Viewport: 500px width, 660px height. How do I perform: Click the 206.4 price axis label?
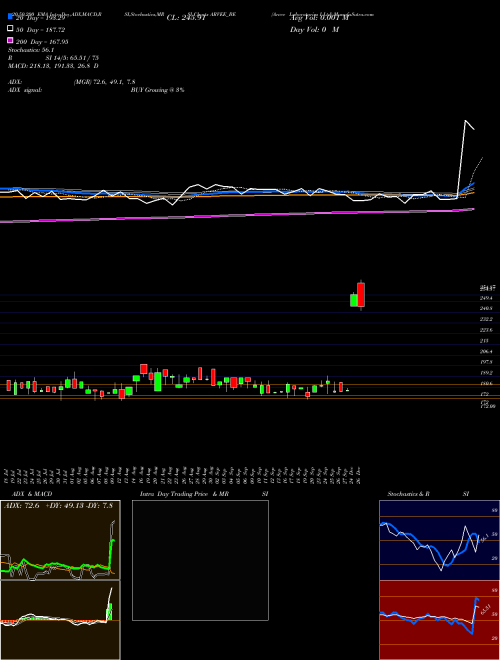click(487, 351)
